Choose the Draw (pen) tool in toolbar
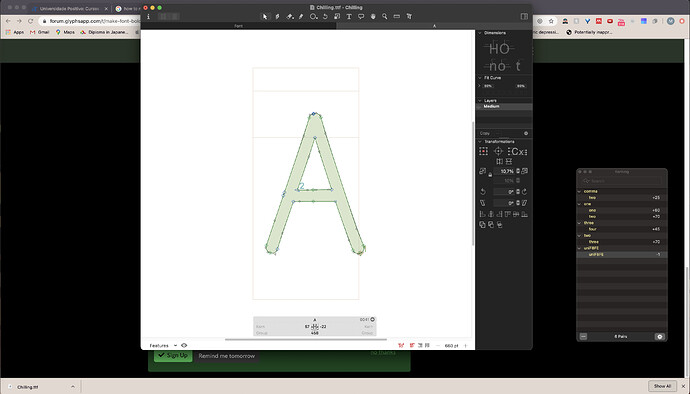690x394 pixels. pyautogui.click(x=277, y=16)
